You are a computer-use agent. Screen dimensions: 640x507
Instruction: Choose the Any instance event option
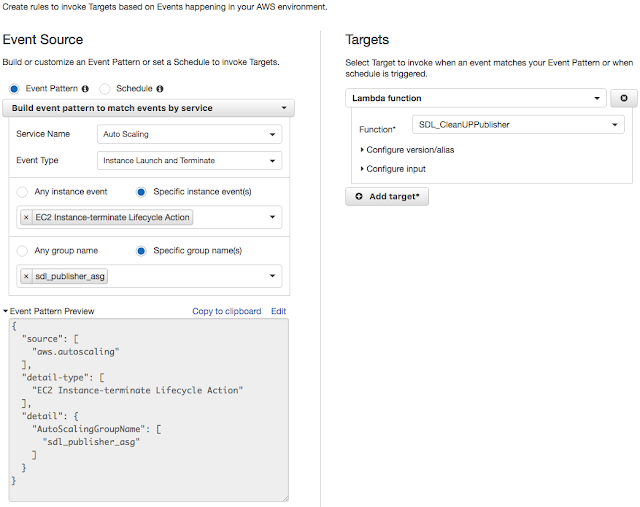[23, 191]
